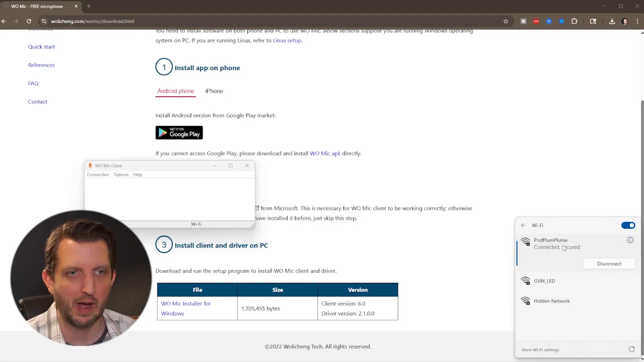Switch to the iPhone tab

point(214,91)
